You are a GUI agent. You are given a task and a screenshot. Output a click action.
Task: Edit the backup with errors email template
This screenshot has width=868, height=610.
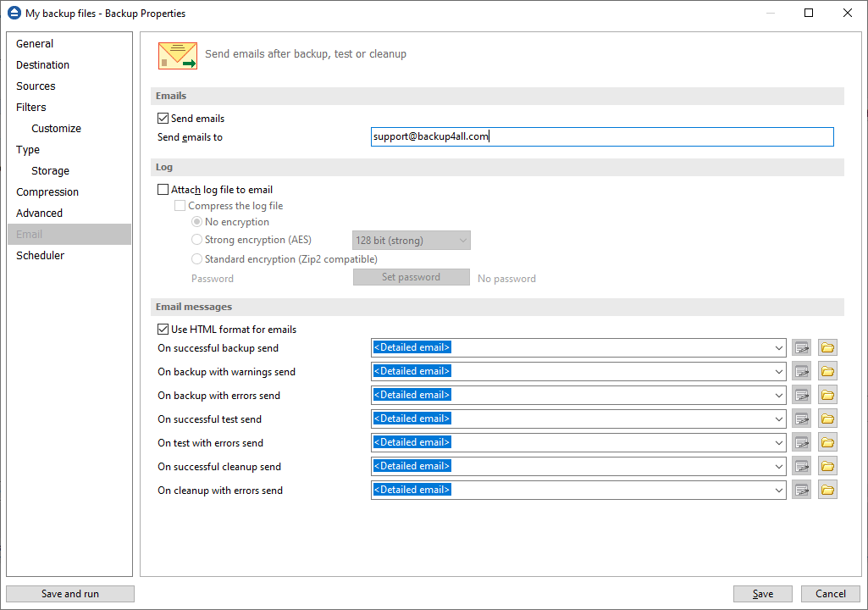click(801, 395)
